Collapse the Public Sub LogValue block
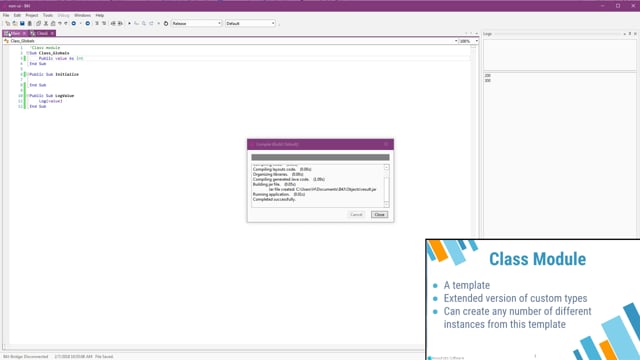 point(28,96)
